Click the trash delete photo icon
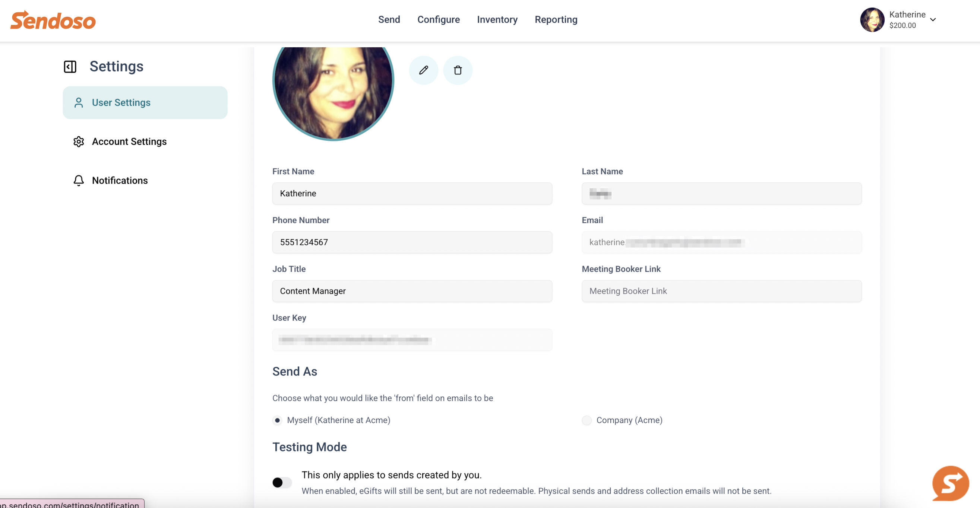 click(458, 70)
